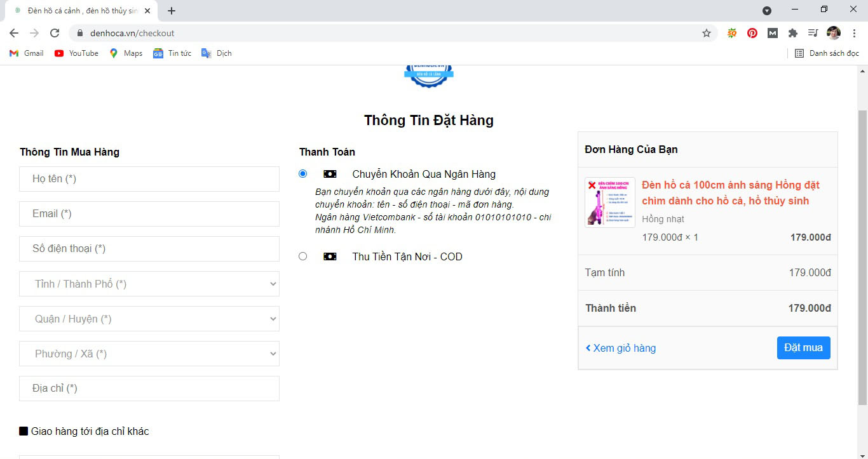Open the Maps bookmark
This screenshot has height=459, width=868.
point(126,53)
